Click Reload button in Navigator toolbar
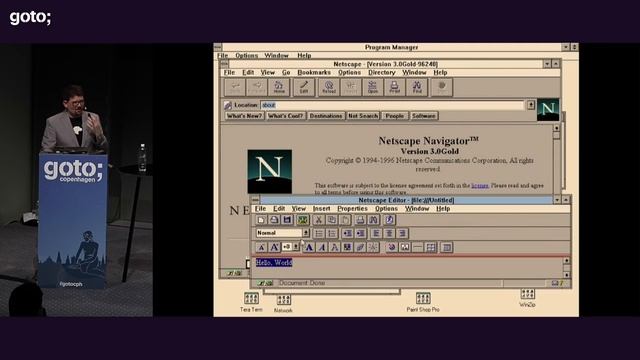Viewport: 640px width, 360px height. pyautogui.click(x=329, y=87)
